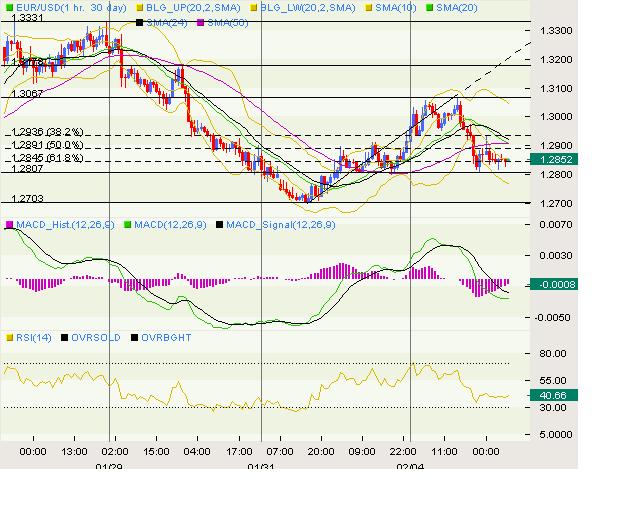The height and width of the screenshot is (512, 640).
Task: Click the OVRSOLD legend square
Action: coord(64,338)
